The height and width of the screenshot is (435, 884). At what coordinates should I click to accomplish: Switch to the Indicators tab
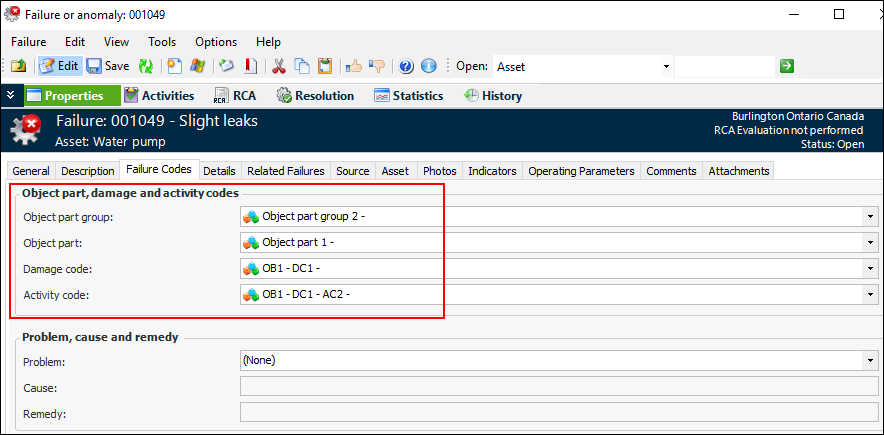(x=493, y=171)
